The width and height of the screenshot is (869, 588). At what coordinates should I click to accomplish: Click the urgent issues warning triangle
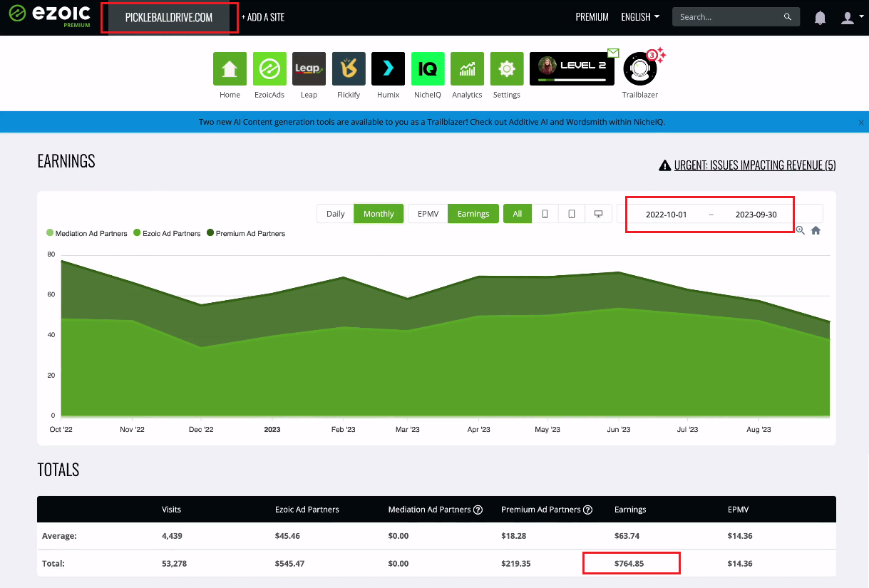click(664, 165)
